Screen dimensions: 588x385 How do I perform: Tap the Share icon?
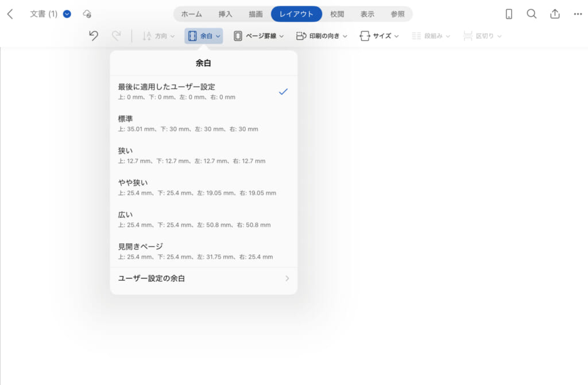point(555,13)
